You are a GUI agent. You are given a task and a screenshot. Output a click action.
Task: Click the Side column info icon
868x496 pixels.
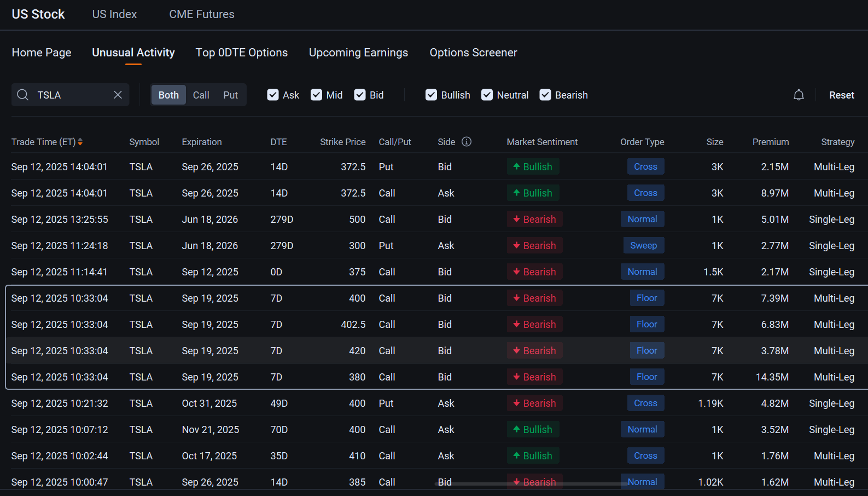coord(467,142)
